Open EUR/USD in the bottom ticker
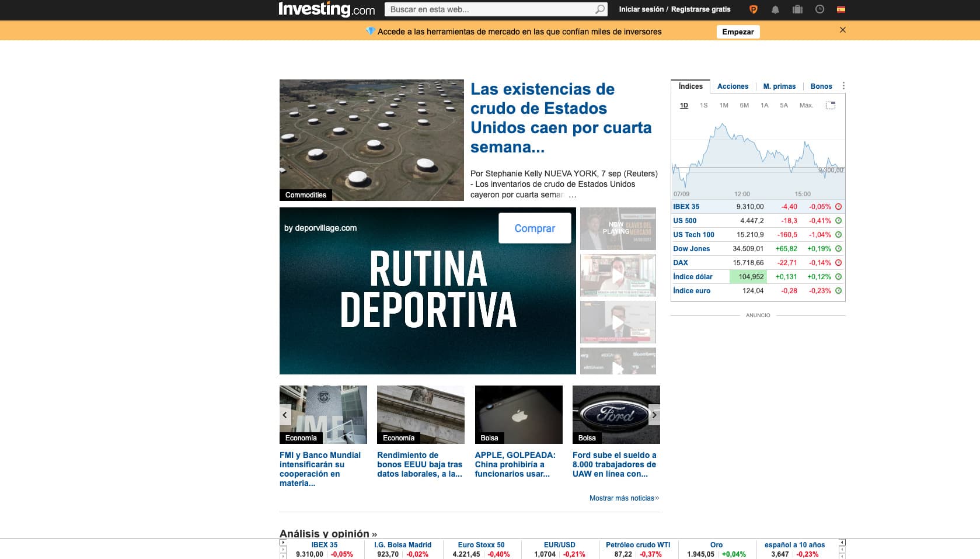Image resolution: width=980 pixels, height=559 pixels. pyautogui.click(x=559, y=545)
